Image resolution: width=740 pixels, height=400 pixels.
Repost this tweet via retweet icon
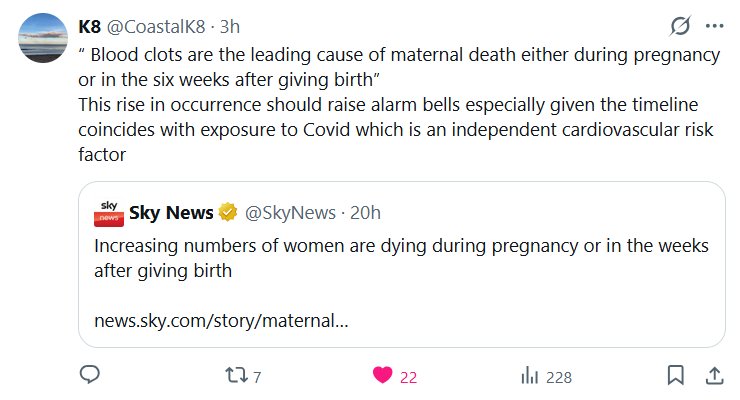pos(233,376)
